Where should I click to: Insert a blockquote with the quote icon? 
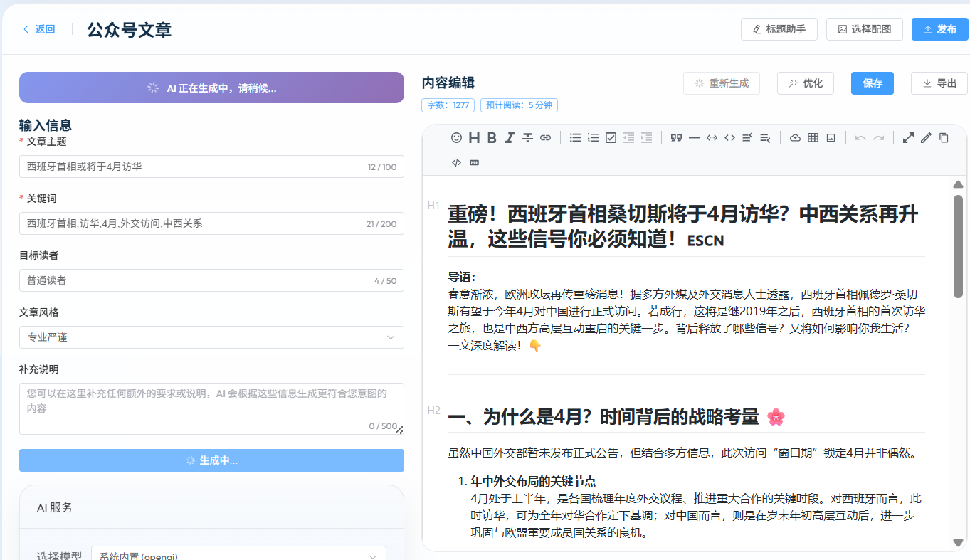click(676, 138)
